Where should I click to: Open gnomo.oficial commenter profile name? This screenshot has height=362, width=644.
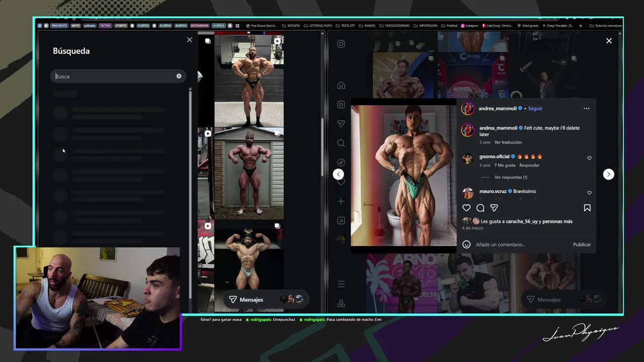coord(494,156)
